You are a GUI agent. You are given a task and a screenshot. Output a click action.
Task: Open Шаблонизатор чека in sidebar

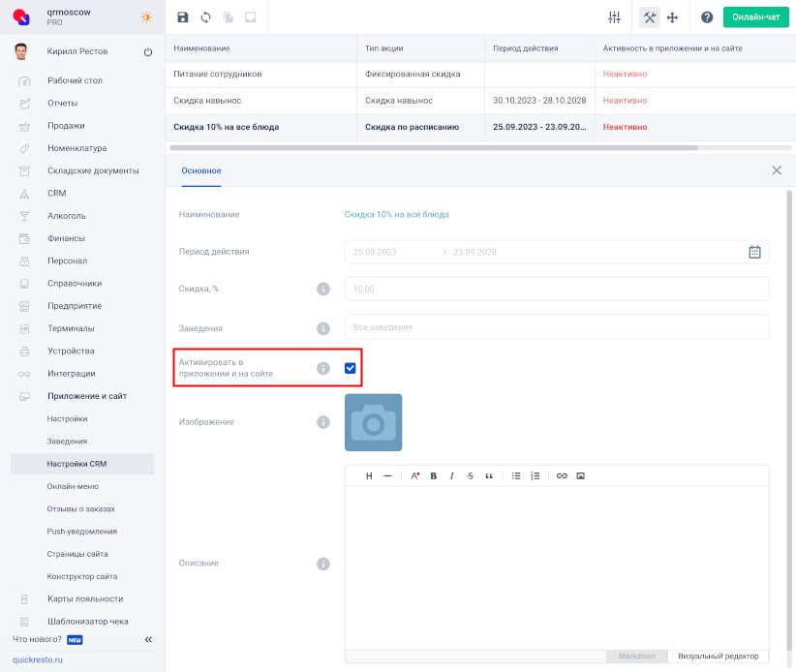click(88, 622)
